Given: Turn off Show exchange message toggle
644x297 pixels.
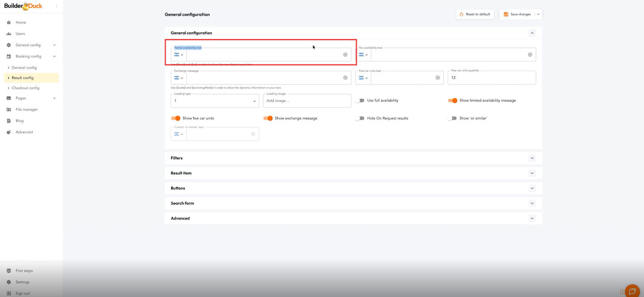Looking at the screenshot, I should click(268, 118).
